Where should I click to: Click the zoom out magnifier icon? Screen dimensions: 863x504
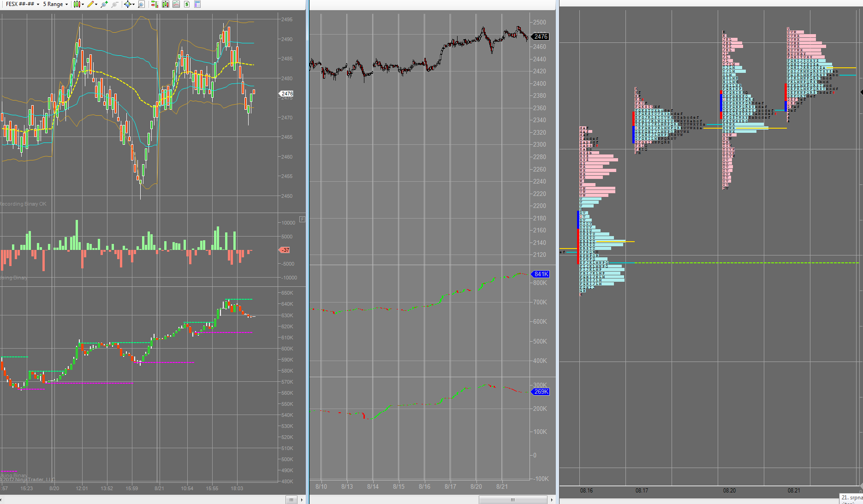point(115,4)
